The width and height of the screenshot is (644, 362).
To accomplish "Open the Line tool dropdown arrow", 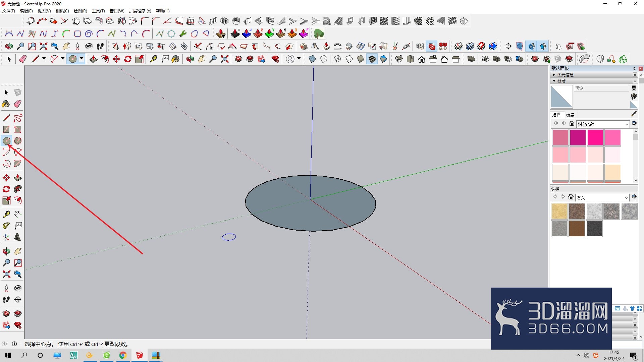I will [44, 59].
